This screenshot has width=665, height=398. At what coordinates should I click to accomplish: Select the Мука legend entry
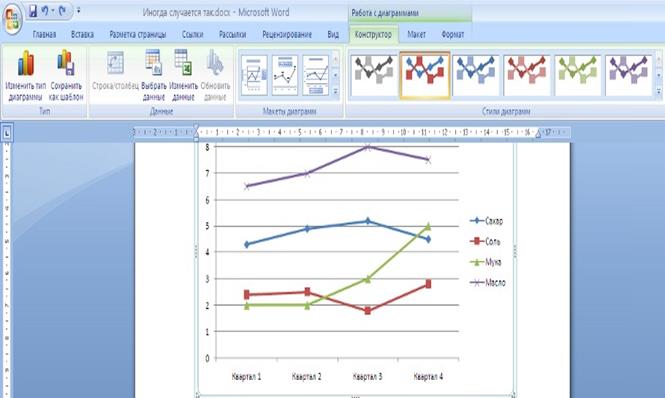click(x=486, y=262)
